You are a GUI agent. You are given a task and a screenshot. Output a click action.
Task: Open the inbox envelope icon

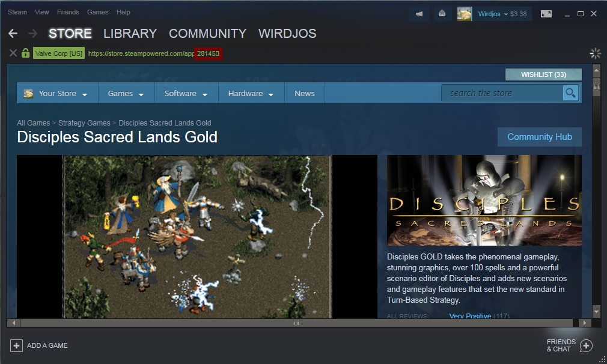[x=442, y=14]
